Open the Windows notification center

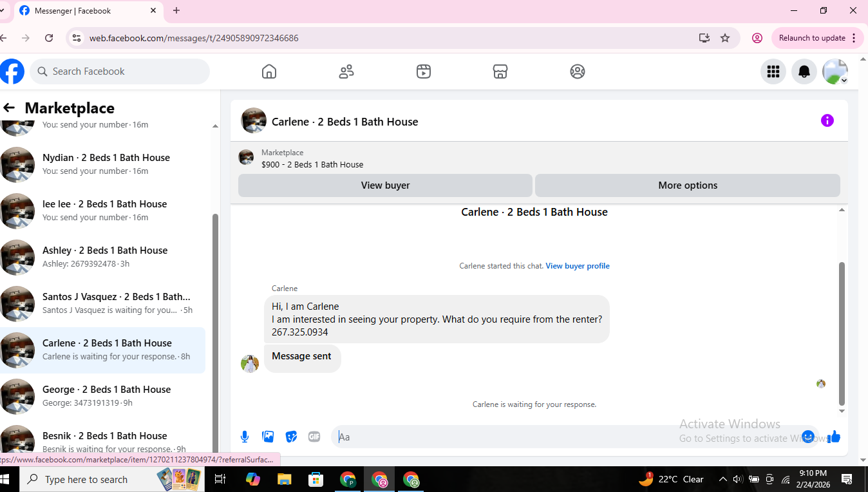(847, 480)
